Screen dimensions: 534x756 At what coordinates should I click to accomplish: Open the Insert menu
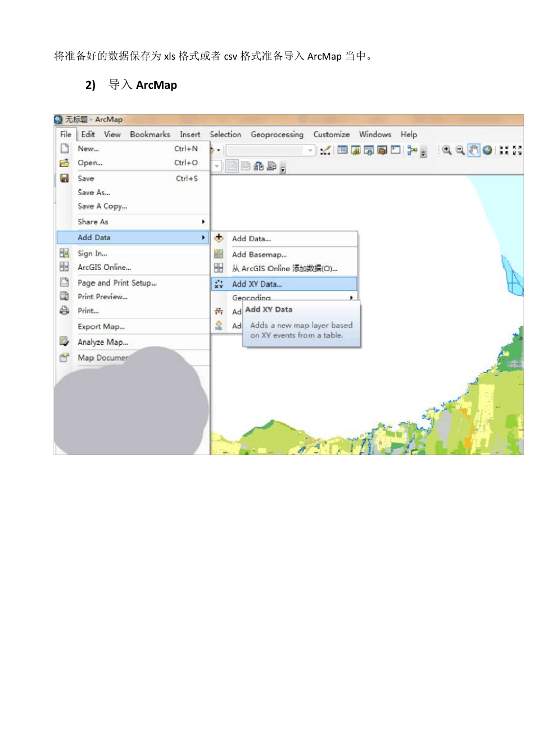click(x=190, y=134)
